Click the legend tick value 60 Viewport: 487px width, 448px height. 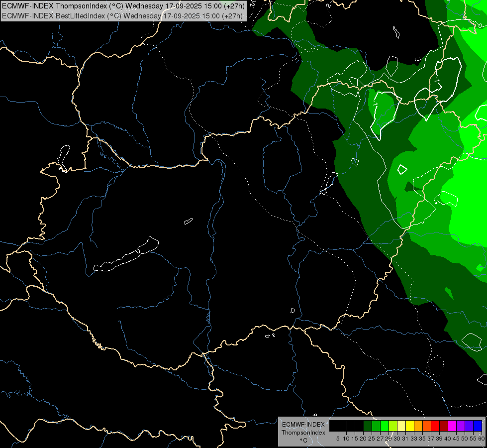click(x=482, y=439)
